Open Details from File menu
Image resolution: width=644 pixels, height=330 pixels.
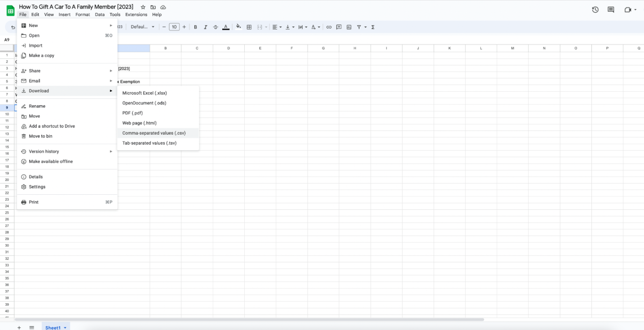click(x=67, y=177)
